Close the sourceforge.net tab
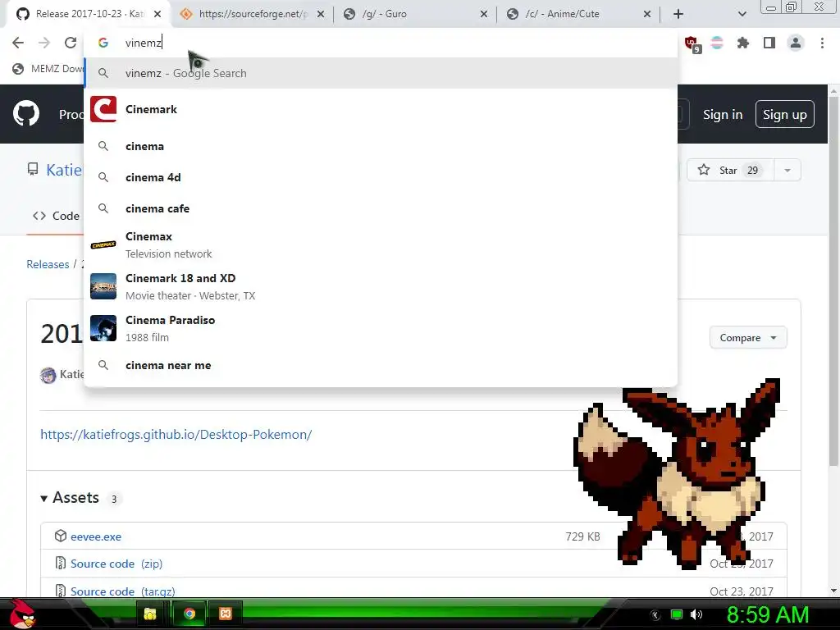840x630 pixels. coord(321,14)
